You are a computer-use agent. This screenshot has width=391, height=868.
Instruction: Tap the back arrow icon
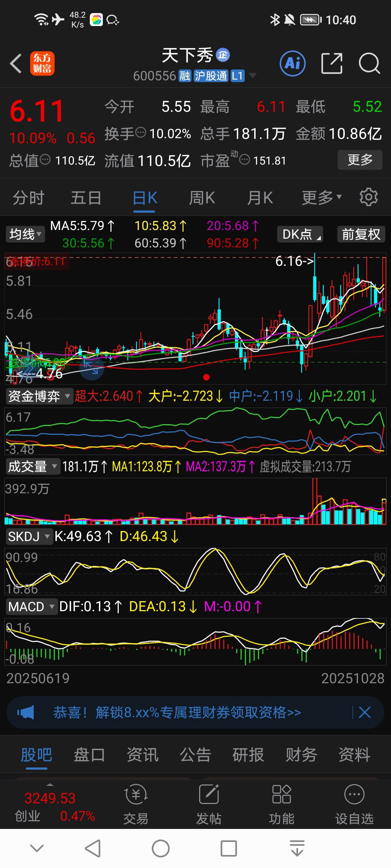coord(16,64)
